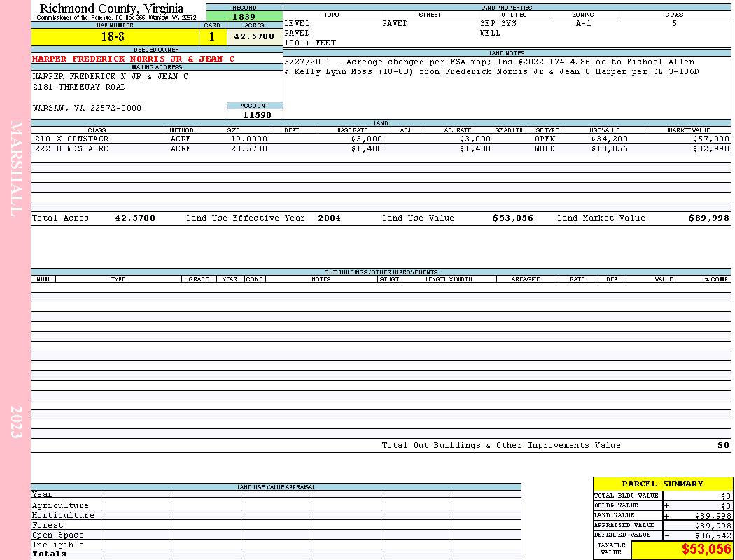
Task: Click use value $34,200
Action: [610, 139]
